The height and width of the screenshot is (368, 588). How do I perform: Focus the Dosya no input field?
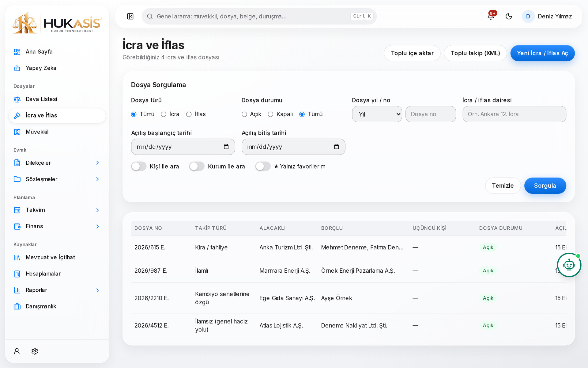point(431,114)
